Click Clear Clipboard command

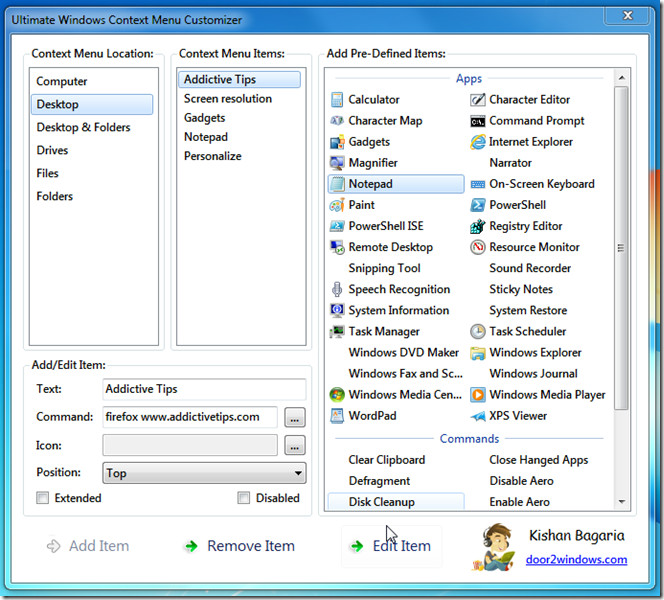pos(387,460)
